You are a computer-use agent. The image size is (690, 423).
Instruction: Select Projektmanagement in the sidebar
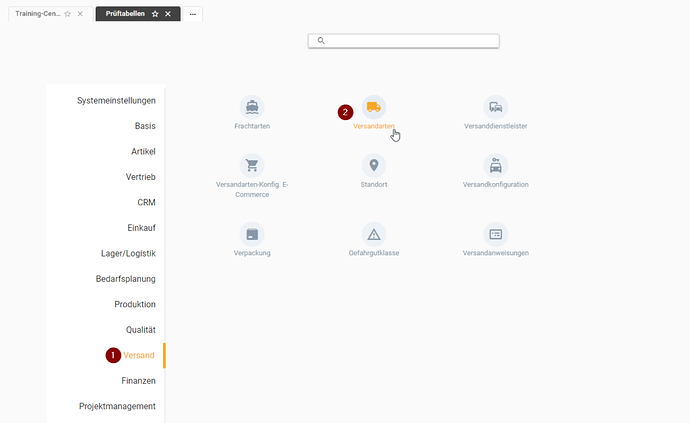coord(117,406)
